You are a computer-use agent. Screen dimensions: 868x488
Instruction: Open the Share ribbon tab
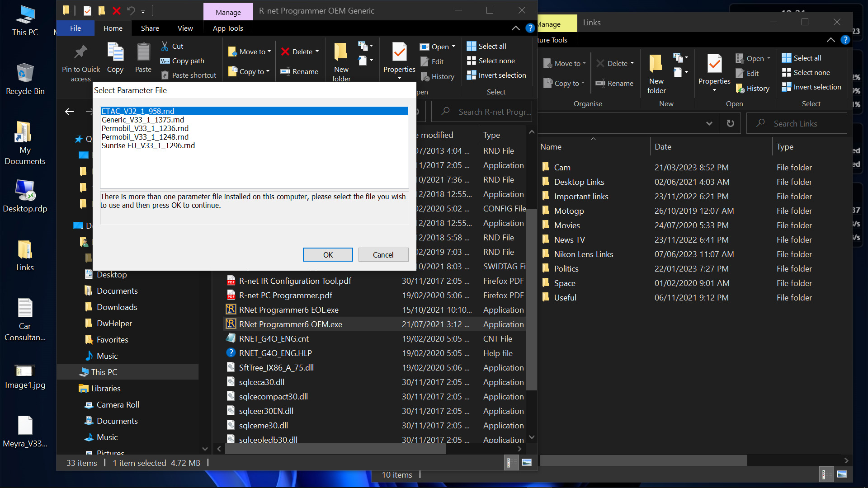(x=150, y=28)
